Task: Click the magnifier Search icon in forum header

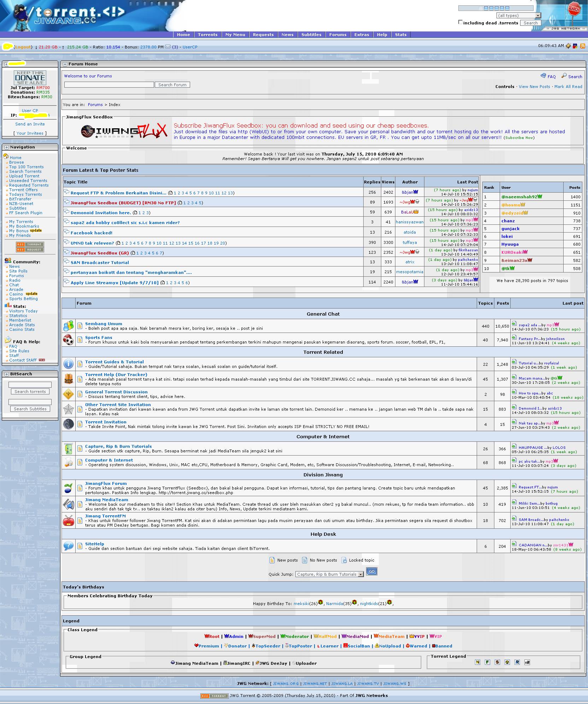Action: (564, 76)
